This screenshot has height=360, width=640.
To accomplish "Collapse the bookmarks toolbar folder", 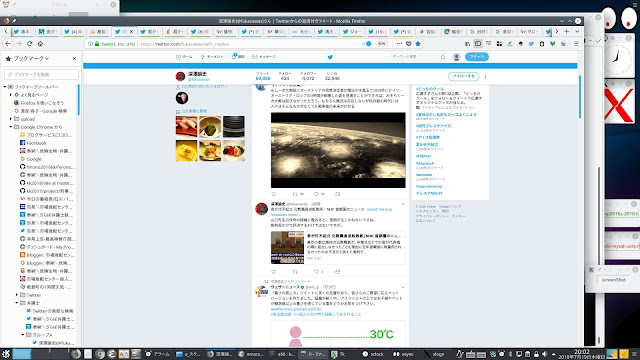I will point(5,87).
